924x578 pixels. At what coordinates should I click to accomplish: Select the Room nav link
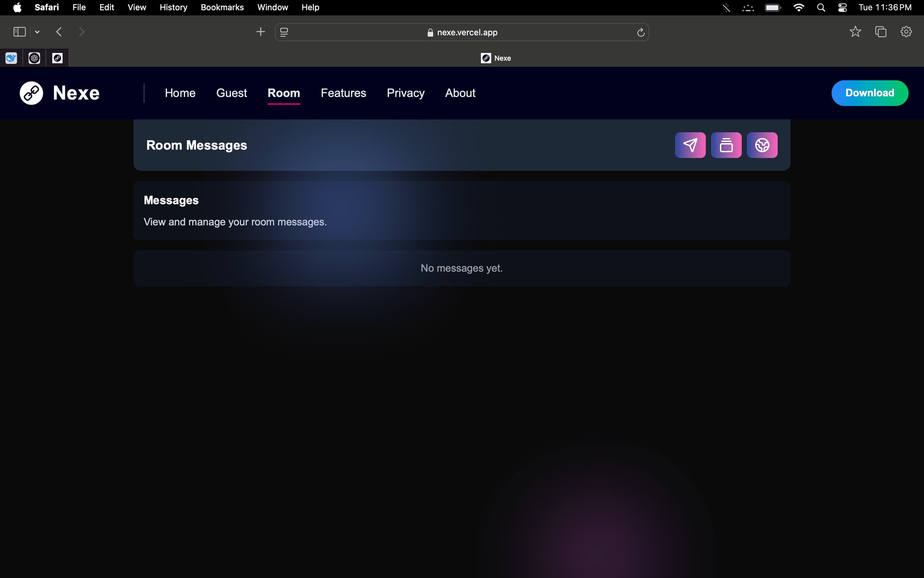[x=284, y=93]
